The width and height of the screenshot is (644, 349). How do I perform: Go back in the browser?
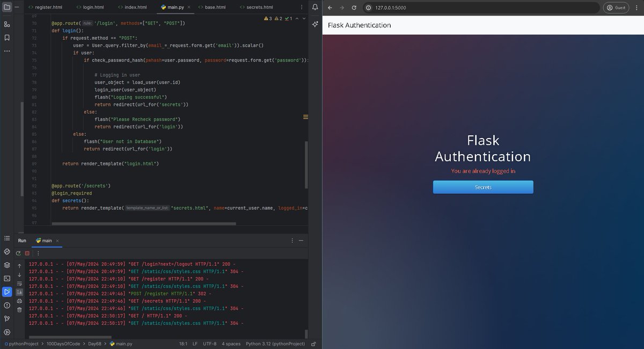pos(330,8)
